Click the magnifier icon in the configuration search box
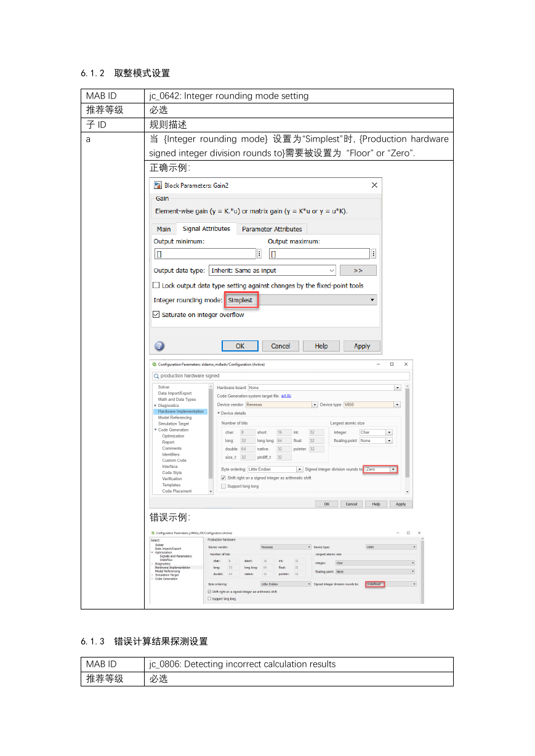Screen dimensions: 535x756 pos(156,376)
